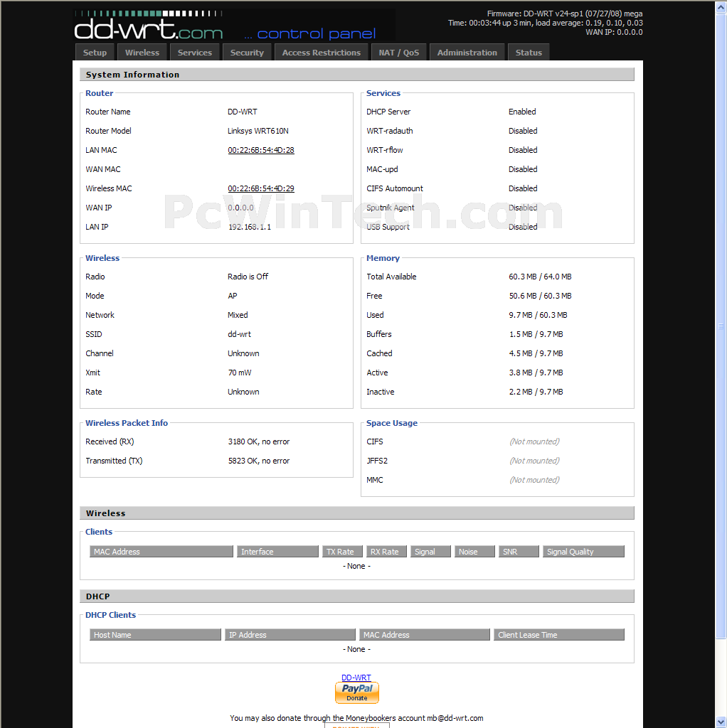The image size is (727, 728).
Task: Click the LAN MAC address link 00:22:6B:54:4D:28
Action: 261,150
